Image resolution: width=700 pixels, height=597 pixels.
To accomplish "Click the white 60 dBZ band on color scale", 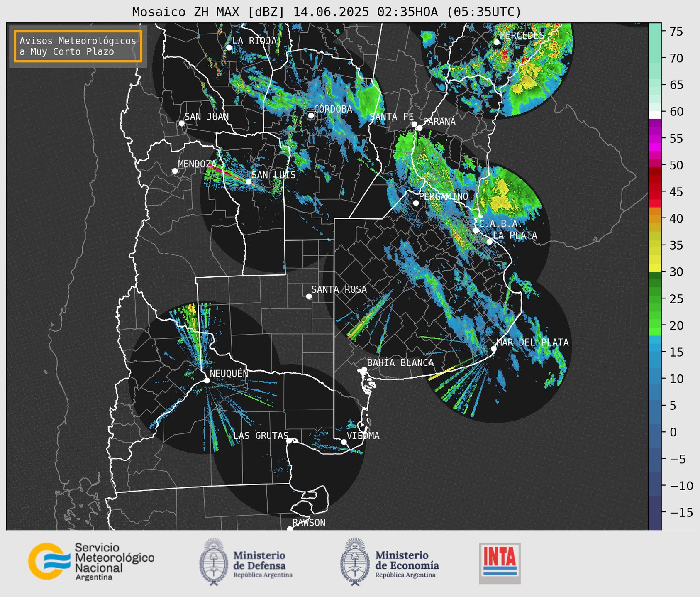I will (655, 115).
